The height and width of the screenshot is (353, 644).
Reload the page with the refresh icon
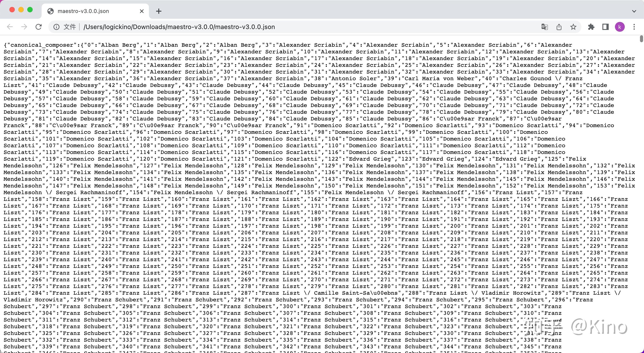point(39,27)
